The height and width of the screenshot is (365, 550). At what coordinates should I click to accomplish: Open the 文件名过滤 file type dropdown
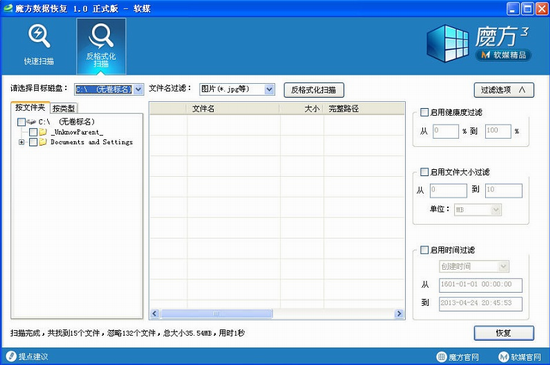pos(269,89)
